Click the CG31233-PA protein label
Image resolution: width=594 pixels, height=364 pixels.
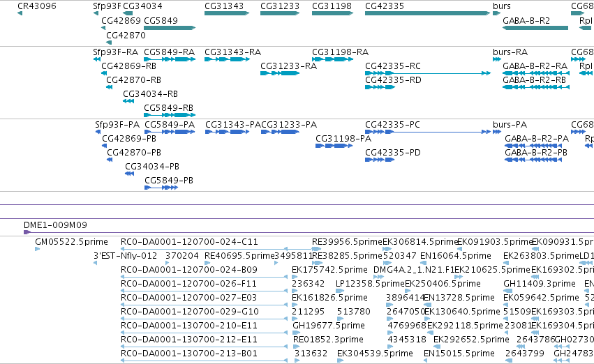(x=289, y=125)
